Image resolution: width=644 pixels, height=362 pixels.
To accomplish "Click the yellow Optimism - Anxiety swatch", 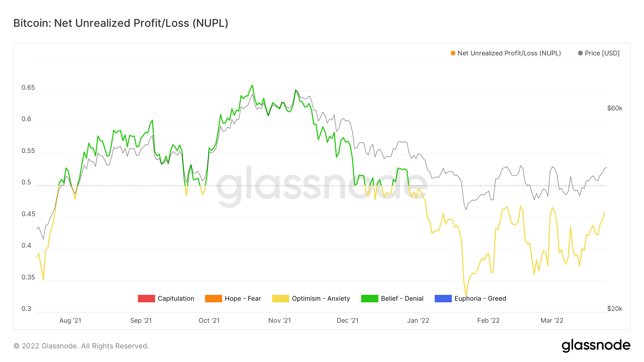I will point(280,298).
